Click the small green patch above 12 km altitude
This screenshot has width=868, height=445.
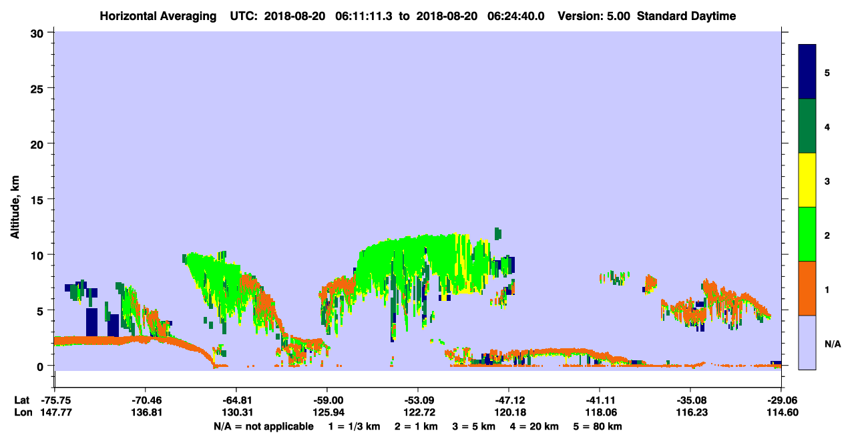(x=498, y=233)
